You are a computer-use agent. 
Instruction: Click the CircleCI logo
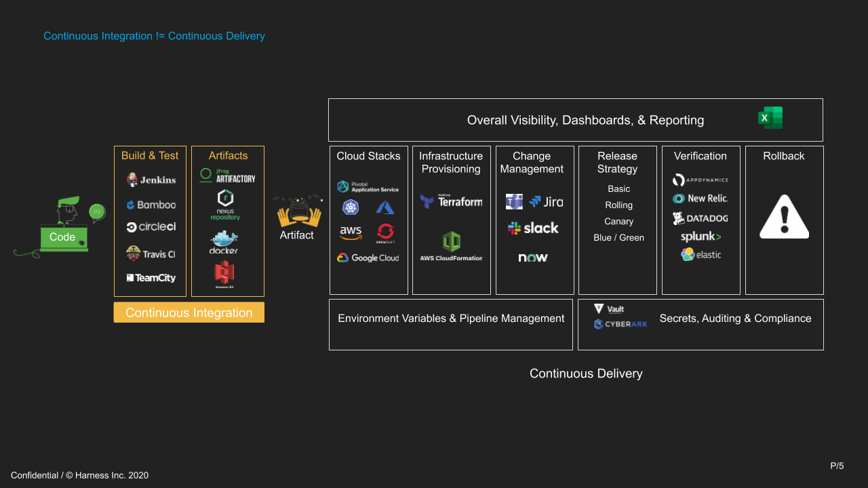151,227
